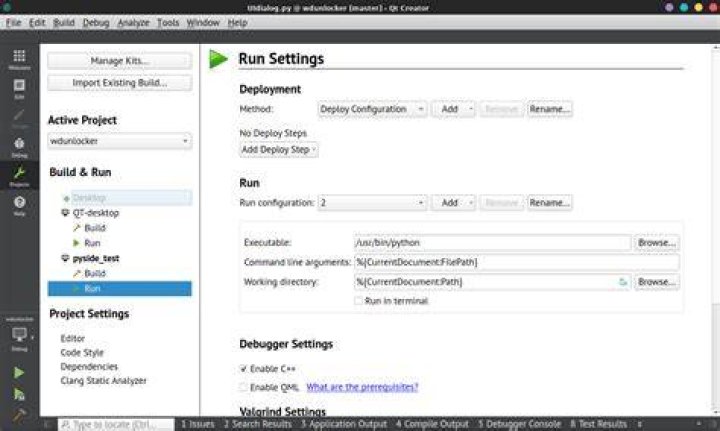The image size is (720, 431).
Task: Uncheck the Enable C++ debugger checkbox
Action: pyautogui.click(x=243, y=369)
